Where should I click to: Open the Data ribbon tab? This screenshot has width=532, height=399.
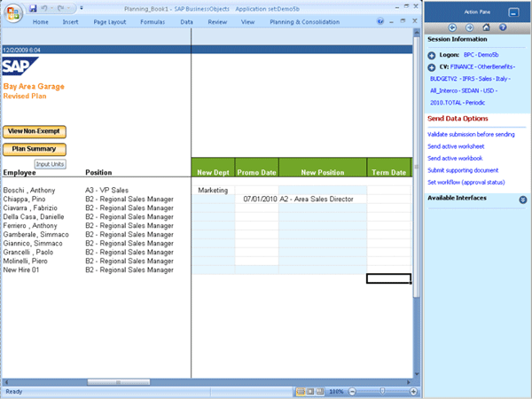pyautogui.click(x=186, y=22)
